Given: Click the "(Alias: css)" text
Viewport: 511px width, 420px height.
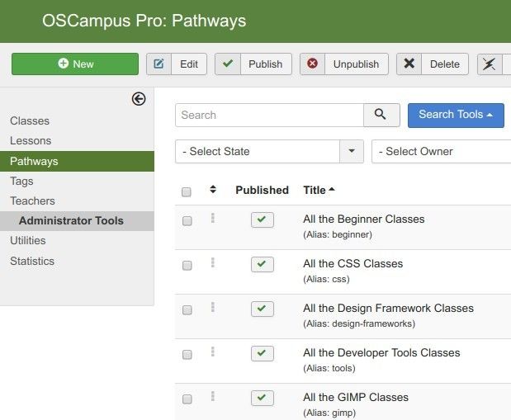Looking at the screenshot, I should 326,279.
